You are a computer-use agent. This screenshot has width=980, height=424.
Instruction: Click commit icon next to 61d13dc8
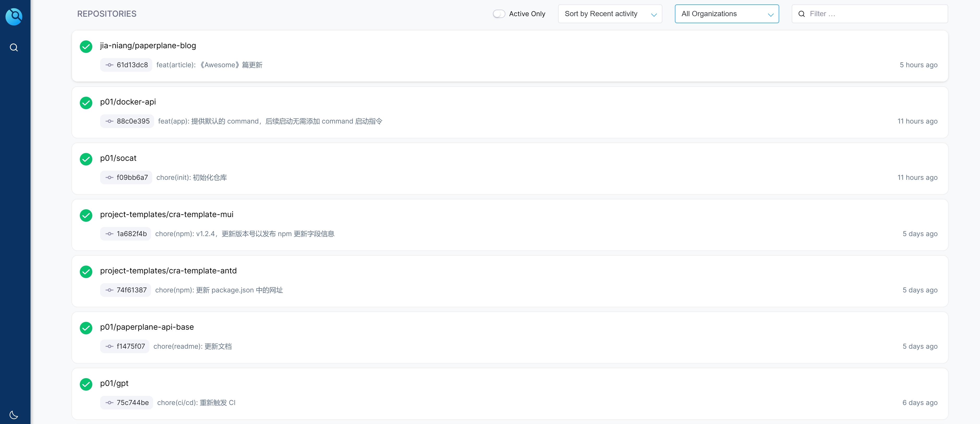tap(110, 65)
